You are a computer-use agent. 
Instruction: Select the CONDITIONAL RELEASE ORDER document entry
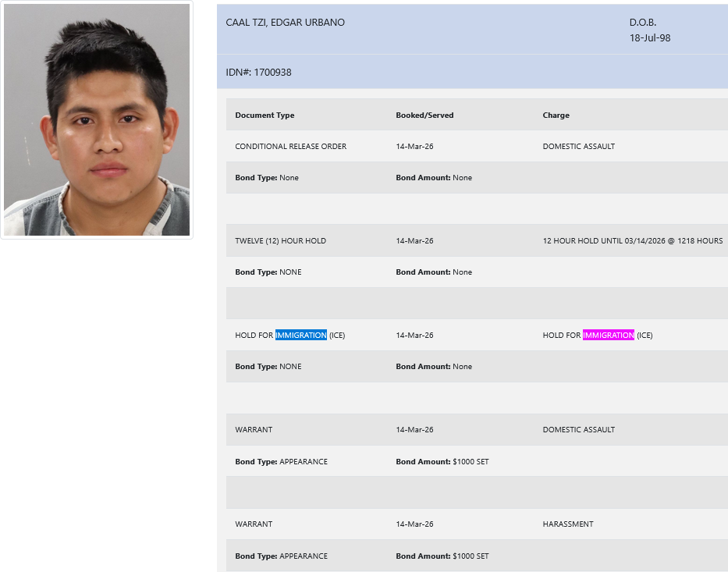pyautogui.click(x=290, y=147)
